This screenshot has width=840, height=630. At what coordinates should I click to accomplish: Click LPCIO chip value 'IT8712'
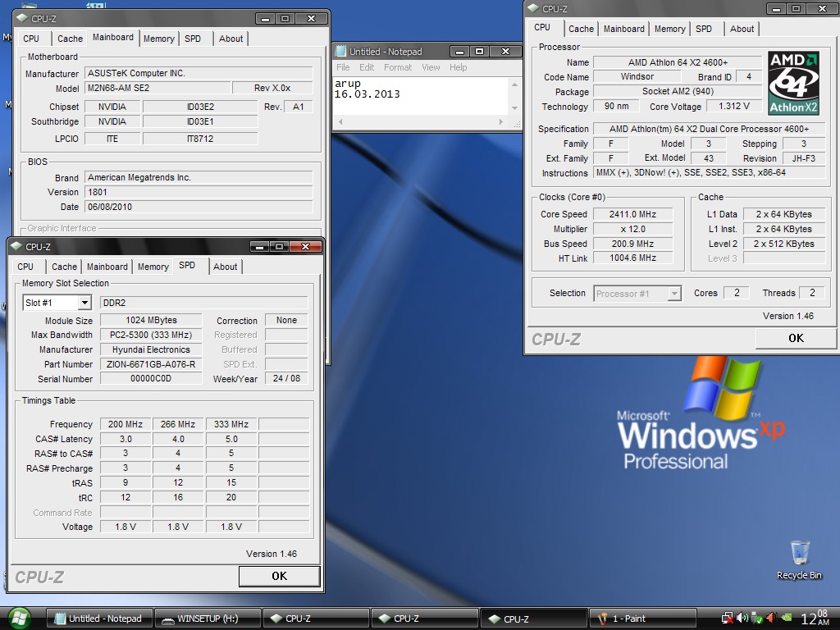[x=200, y=139]
